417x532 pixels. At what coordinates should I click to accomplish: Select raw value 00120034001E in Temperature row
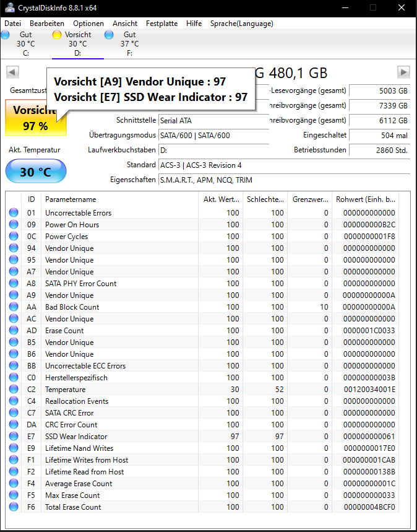[369, 389]
